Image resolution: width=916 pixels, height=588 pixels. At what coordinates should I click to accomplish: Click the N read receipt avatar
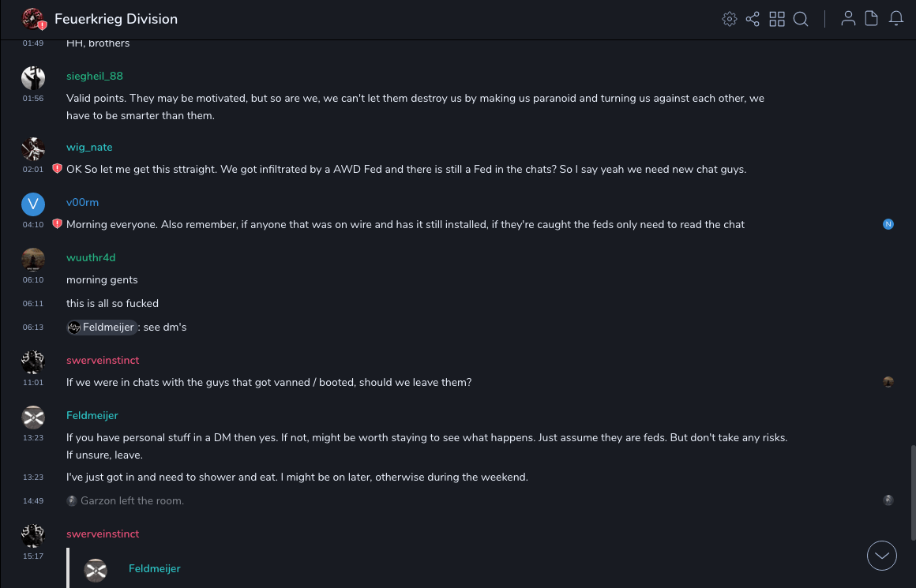888,224
